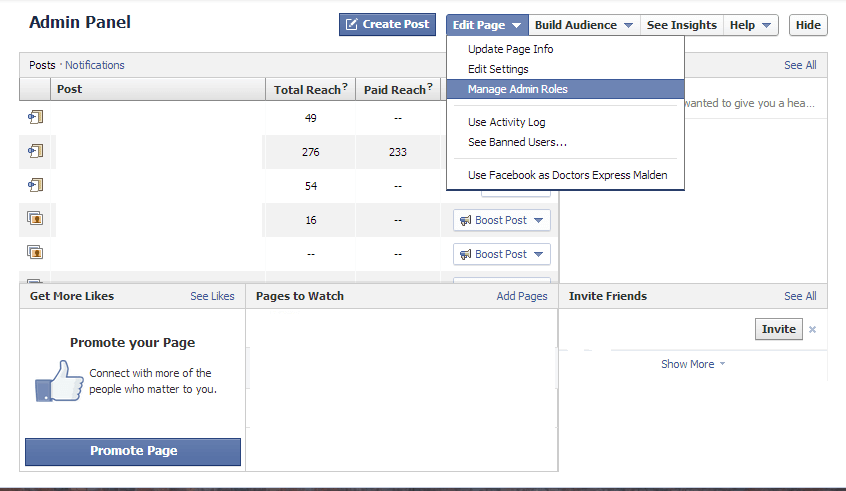
Task: Click the photo post icon in the 16 reach row
Action: [x=35, y=219]
